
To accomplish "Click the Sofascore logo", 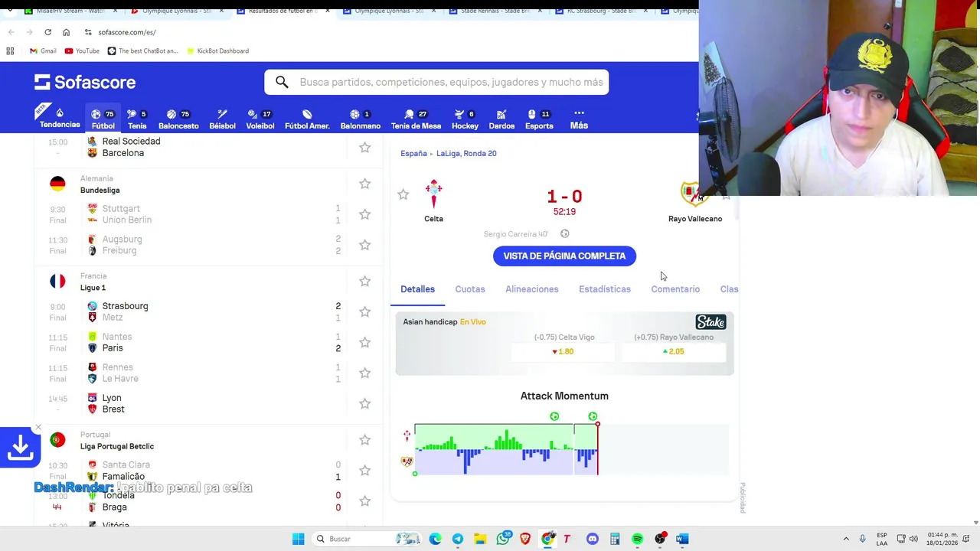I will tap(85, 82).
